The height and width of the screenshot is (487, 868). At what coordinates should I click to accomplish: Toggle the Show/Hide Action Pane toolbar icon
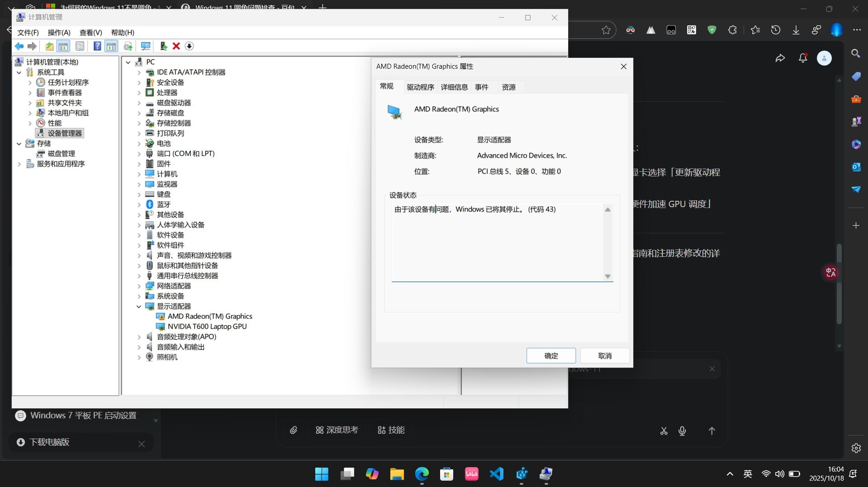tap(111, 46)
